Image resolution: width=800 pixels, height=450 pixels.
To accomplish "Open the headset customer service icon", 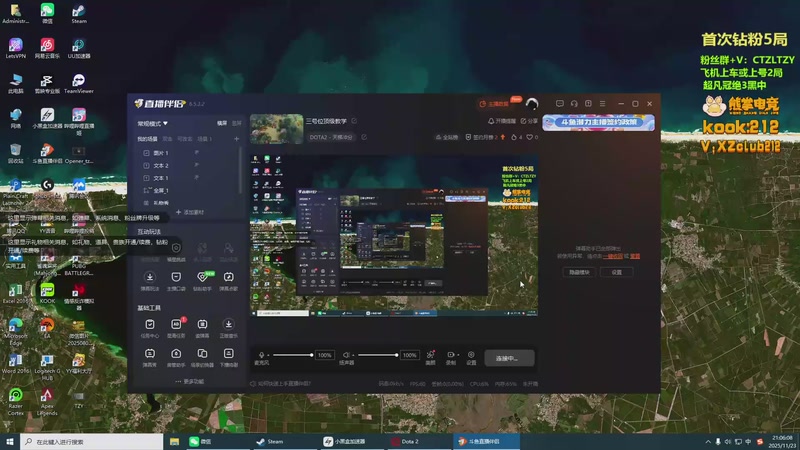I will (574, 104).
